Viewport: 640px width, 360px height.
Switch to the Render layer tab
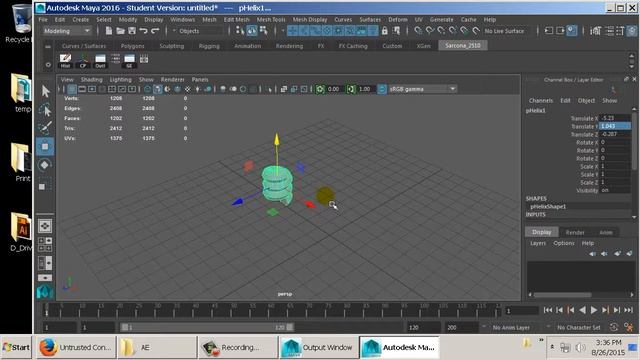tap(575, 232)
